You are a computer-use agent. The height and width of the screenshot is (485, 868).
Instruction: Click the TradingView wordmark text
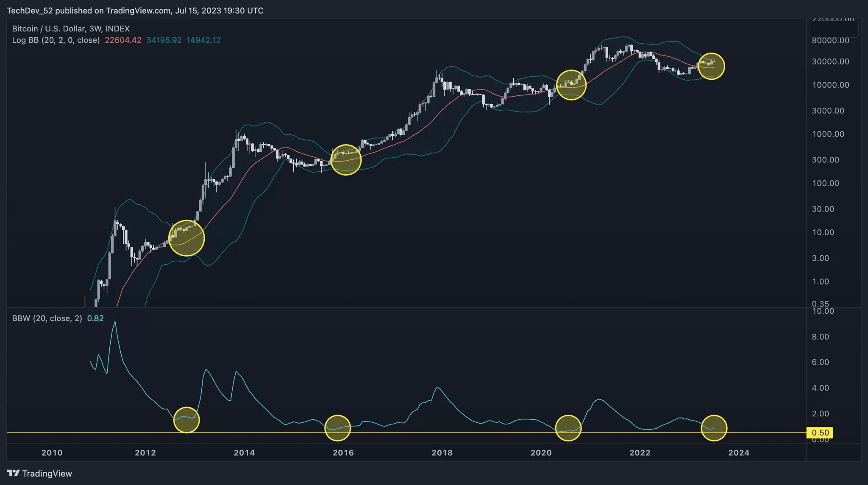coord(47,474)
